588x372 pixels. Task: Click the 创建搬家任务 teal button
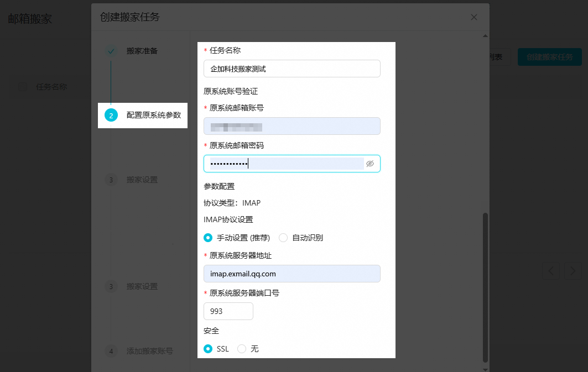(549, 56)
